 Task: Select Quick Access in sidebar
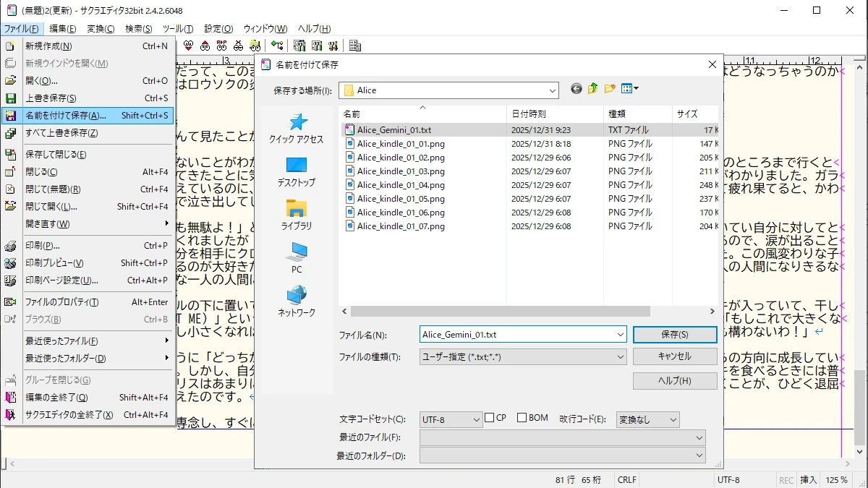pyautogui.click(x=296, y=129)
